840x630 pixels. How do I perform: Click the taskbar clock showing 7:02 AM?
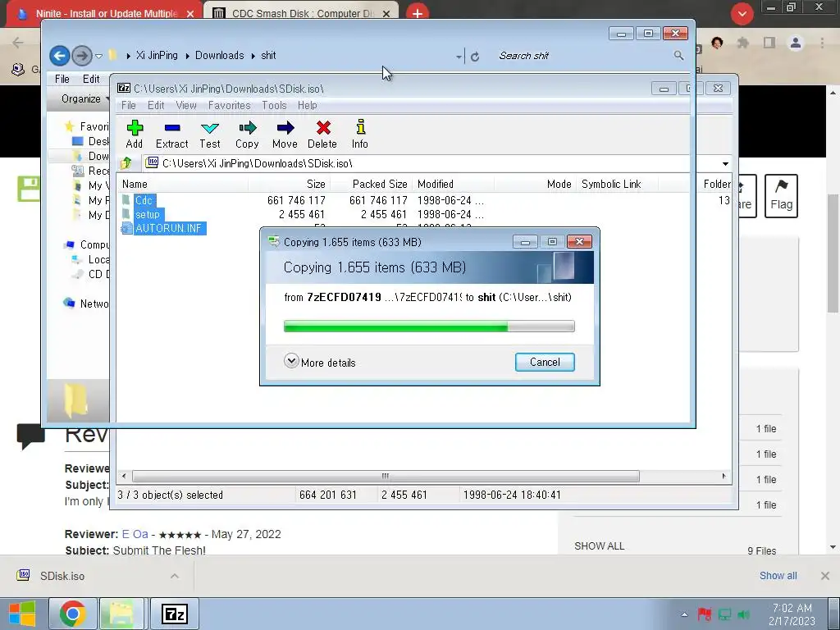tap(792, 614)
